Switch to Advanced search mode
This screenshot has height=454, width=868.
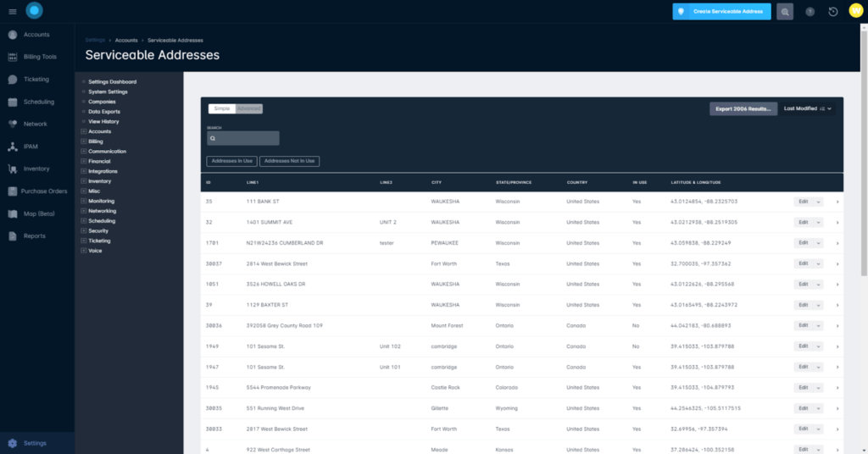248,109
